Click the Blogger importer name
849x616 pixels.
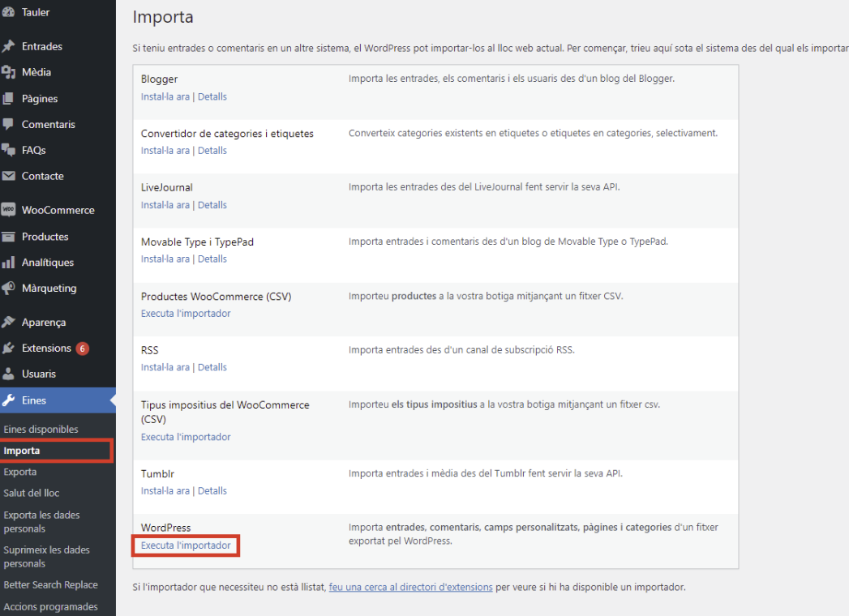click(159, 79)
